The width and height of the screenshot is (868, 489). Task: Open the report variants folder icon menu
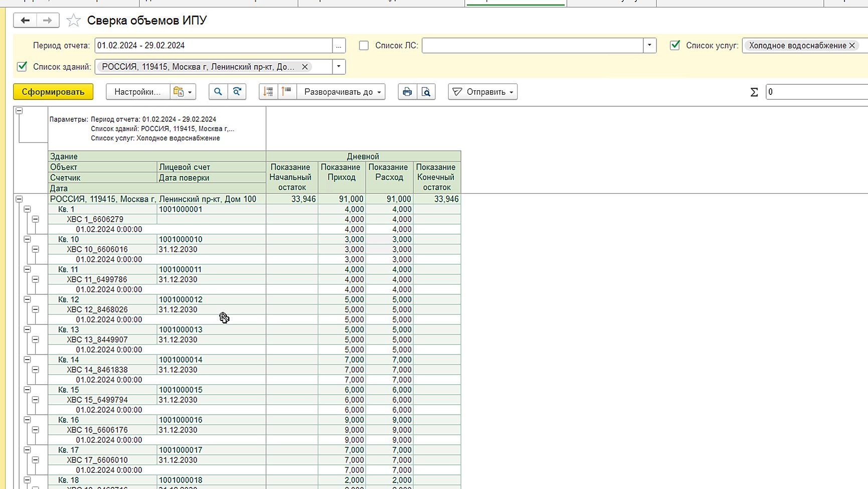(183, 92)
